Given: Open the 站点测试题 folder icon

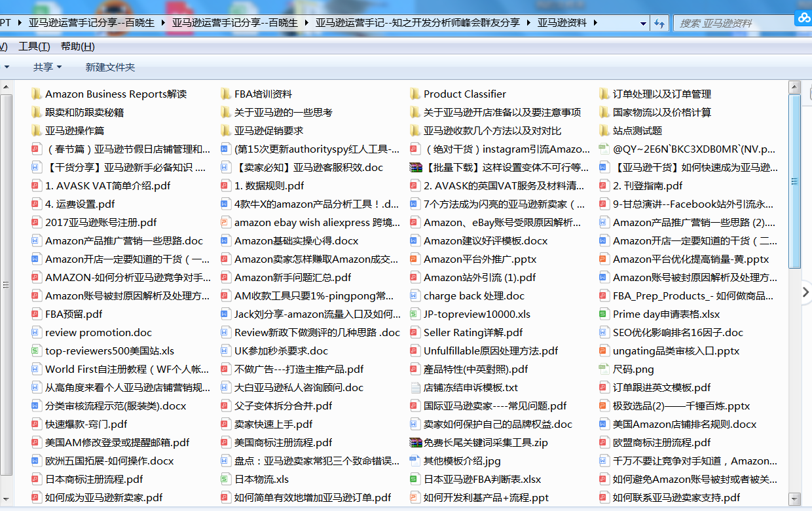Looking at the screenshot, I should [x=604, y=130].
